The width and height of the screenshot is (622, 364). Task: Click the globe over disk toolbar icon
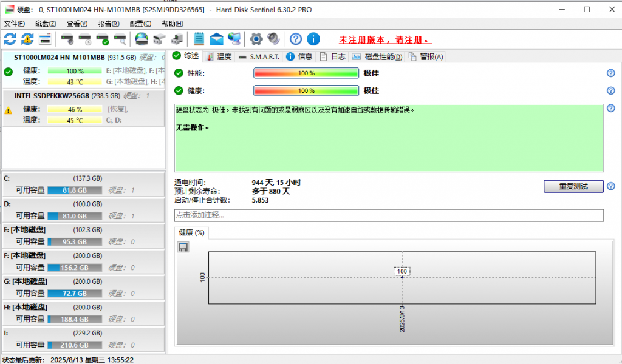click(142, 39)
